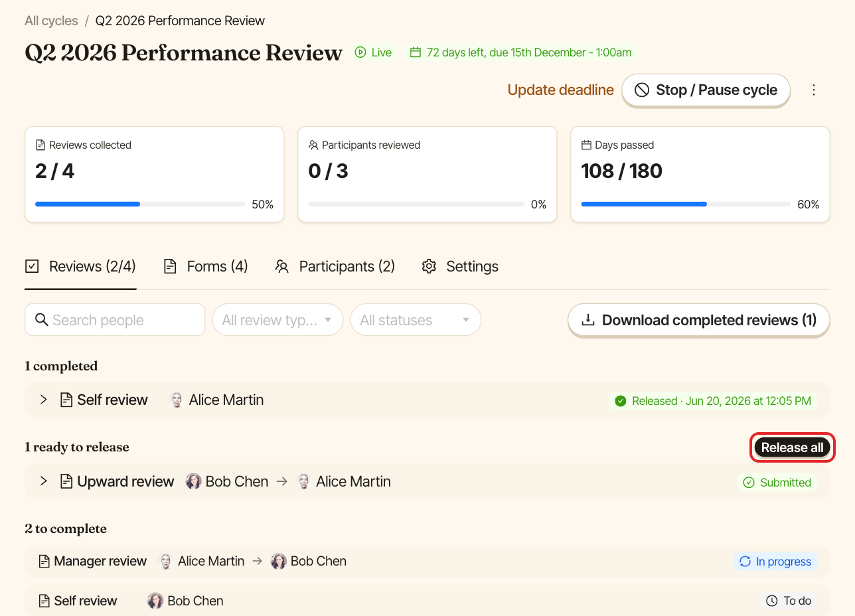855x616 pixels.
Task: Click the '108 / 180' days value
Action: click(622, 171)
